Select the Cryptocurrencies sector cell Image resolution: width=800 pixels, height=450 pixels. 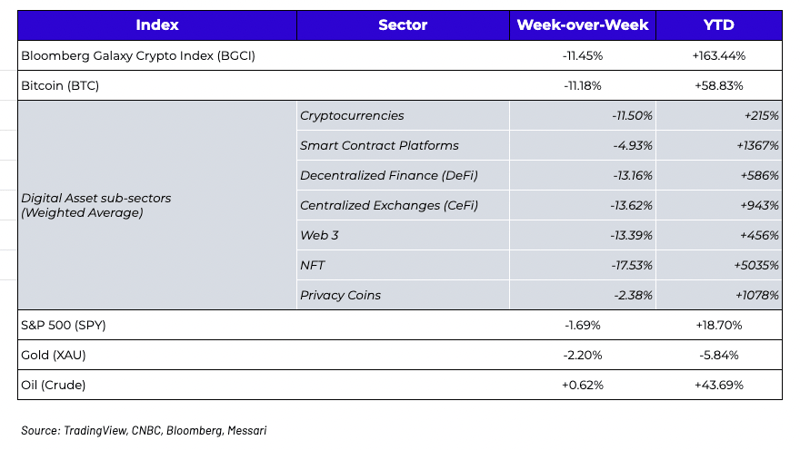tap(352, 116)
